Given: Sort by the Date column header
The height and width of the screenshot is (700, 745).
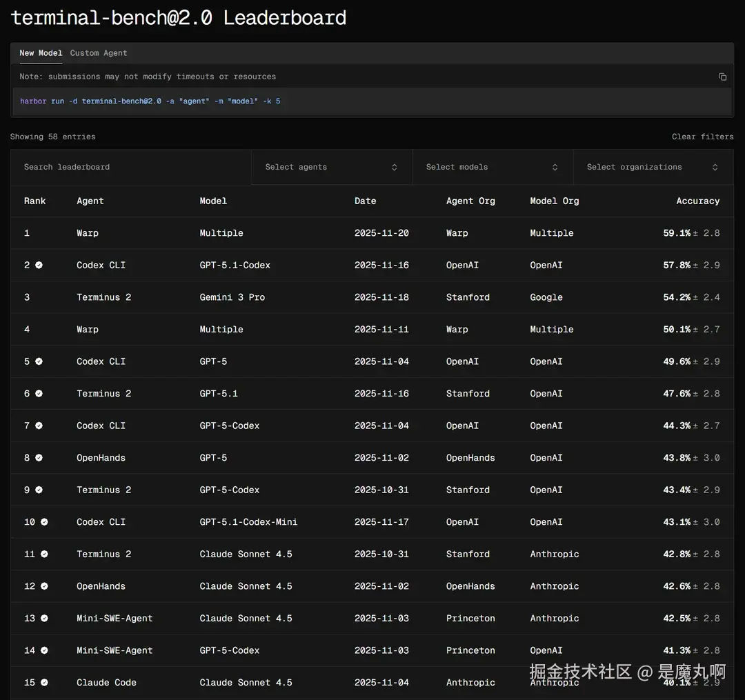Looking at the screenshot, I should [x=365, y=201].
